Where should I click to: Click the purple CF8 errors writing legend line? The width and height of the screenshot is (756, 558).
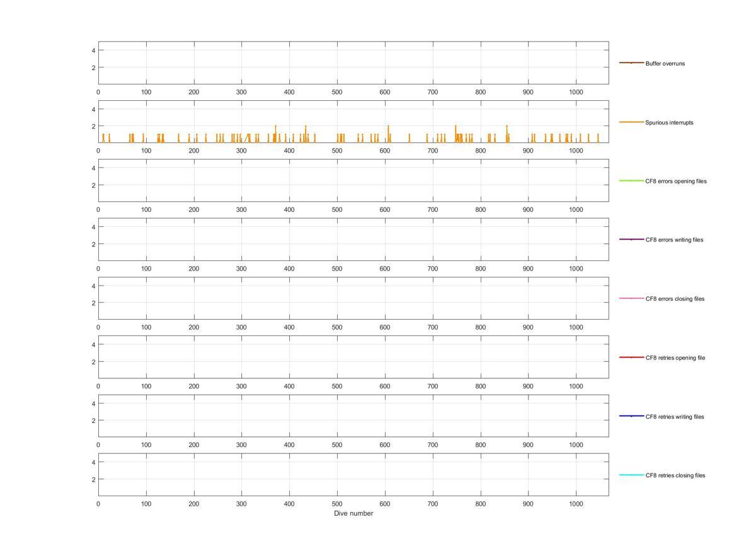(x=631, y=239)
